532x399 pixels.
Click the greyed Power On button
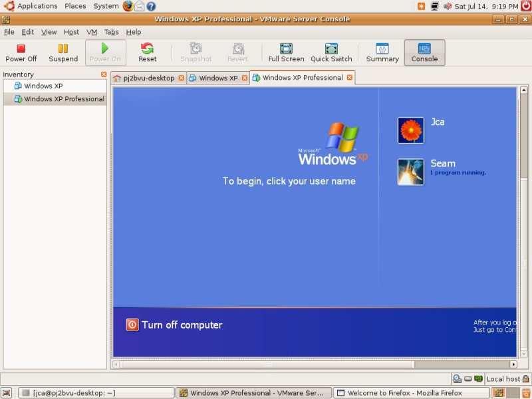pyautogui.click(x=105, y=53)
